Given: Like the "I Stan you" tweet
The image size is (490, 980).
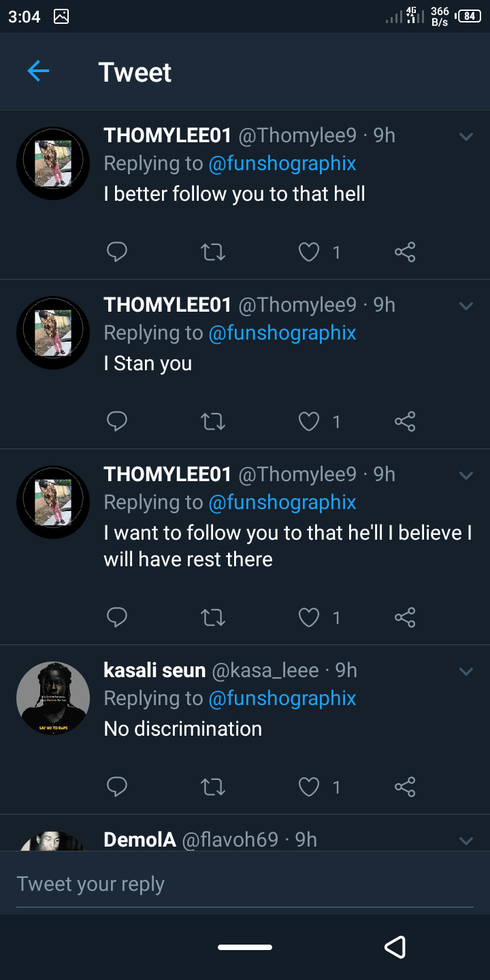Looking at the screenshot, I should point(309,422).
